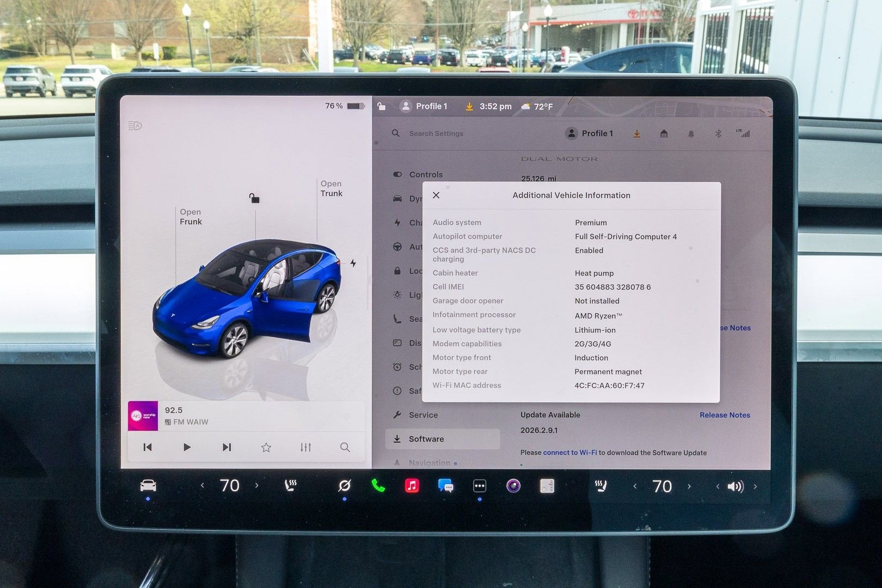Toggle favorite star for 92.5 station
The height and width of the screenshot is (588, 882).
coord(266,447)
